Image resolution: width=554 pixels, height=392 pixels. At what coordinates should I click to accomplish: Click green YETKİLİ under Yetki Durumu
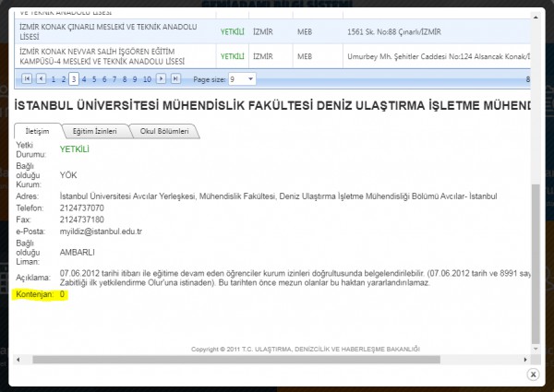74,149
